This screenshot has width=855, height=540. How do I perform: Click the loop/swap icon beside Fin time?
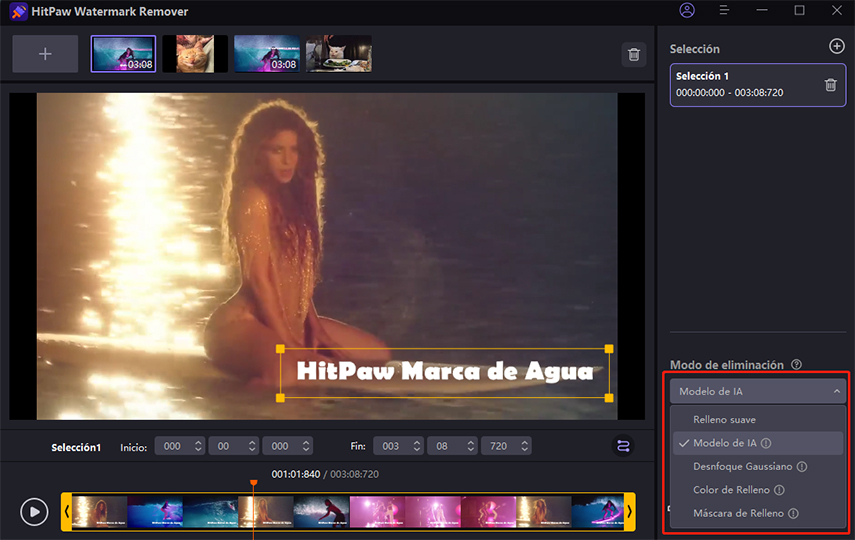pos(624,447)
